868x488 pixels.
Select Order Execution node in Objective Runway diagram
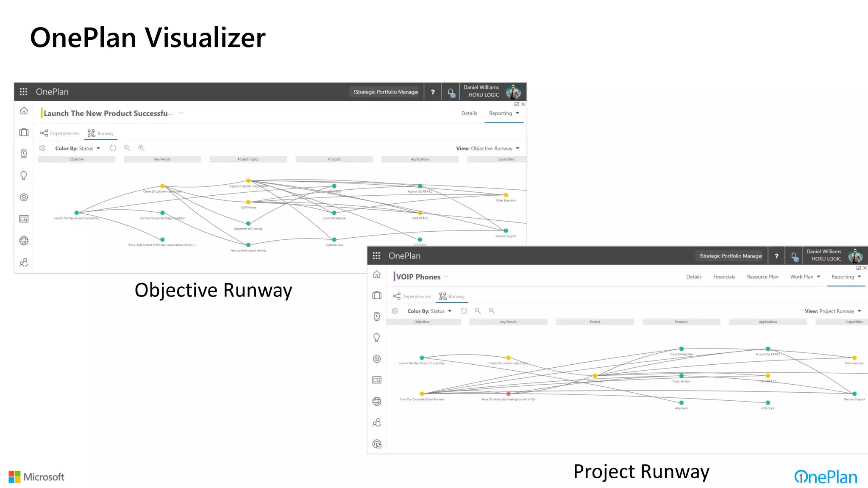click(506, 195)
